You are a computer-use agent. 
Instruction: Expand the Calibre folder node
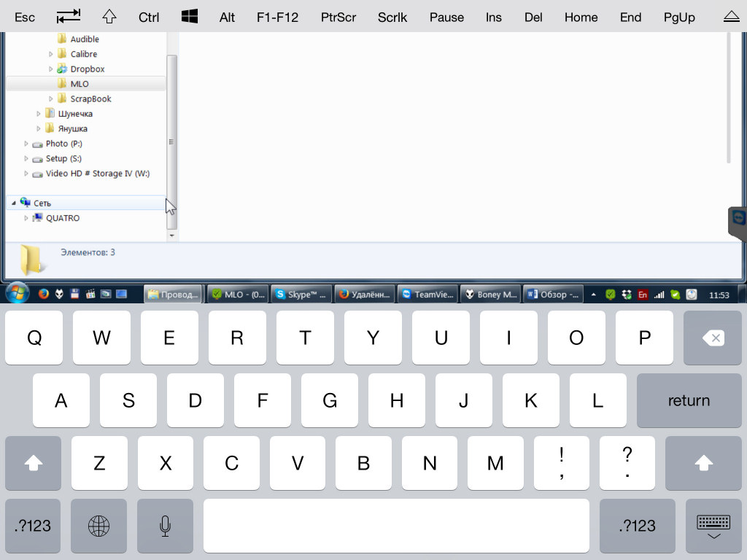point(51,54)
